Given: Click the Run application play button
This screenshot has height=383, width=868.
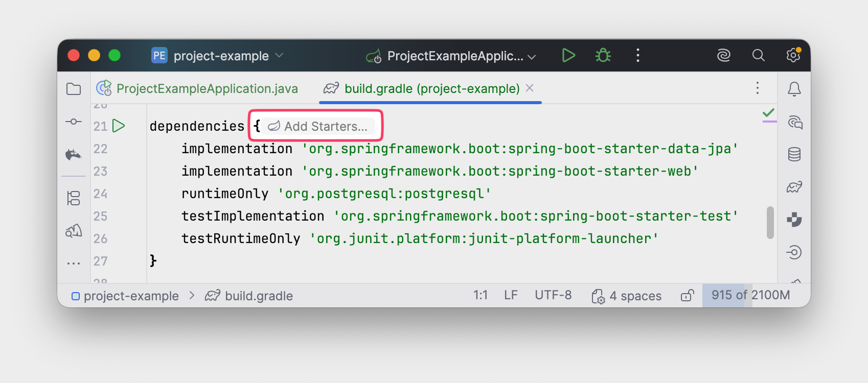Looking at the screenshot, I should (568, 56).
